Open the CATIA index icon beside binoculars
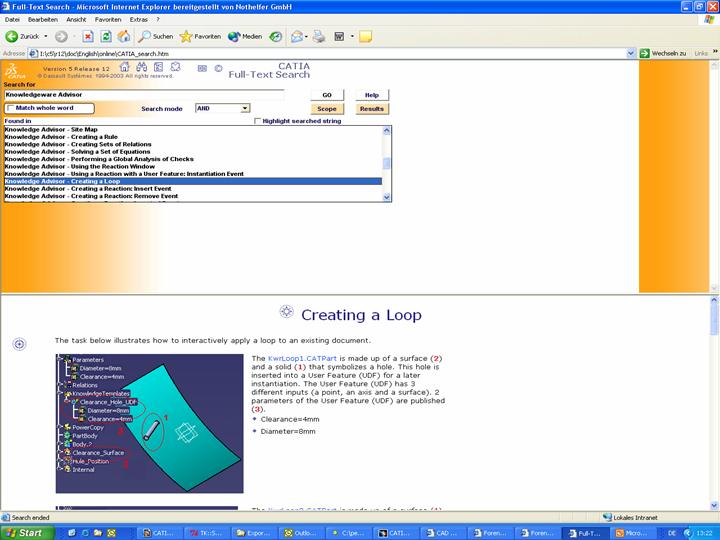 pyautogui.click(x=158, y=68)
